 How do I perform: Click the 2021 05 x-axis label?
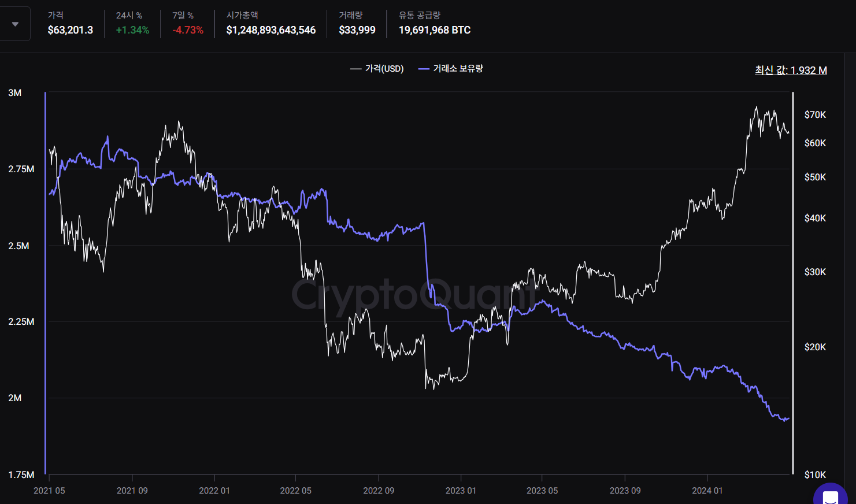click(49, 491)
